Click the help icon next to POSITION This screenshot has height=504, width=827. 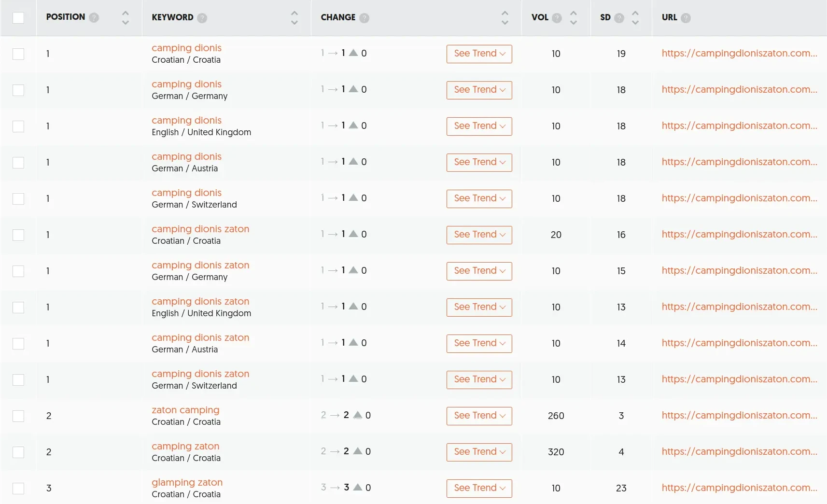pyautogui.click(x=94, y=17)
